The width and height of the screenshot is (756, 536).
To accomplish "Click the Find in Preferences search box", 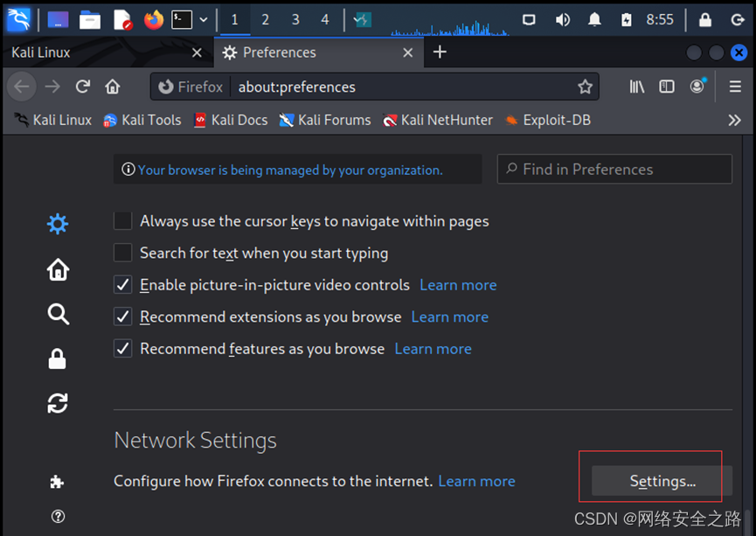I will [614, 170].
